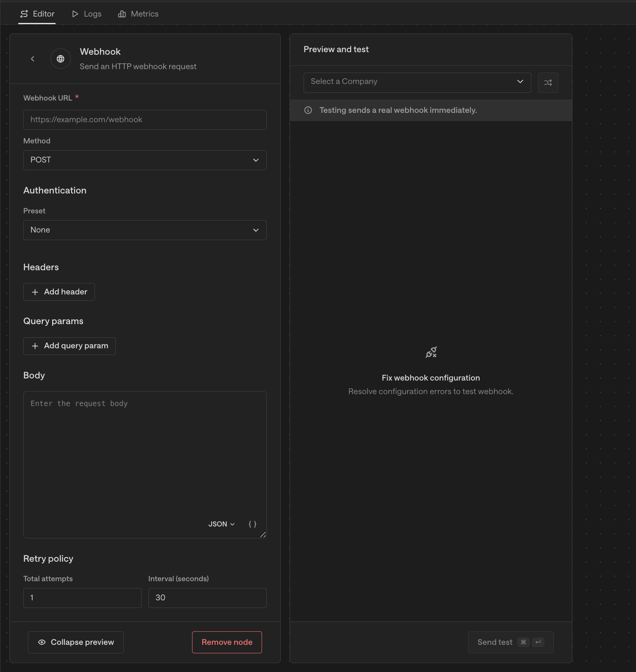The height and width of the screenshot is (672, 636).
Task: Go back using the left chevron arrow
Action: 33,59
